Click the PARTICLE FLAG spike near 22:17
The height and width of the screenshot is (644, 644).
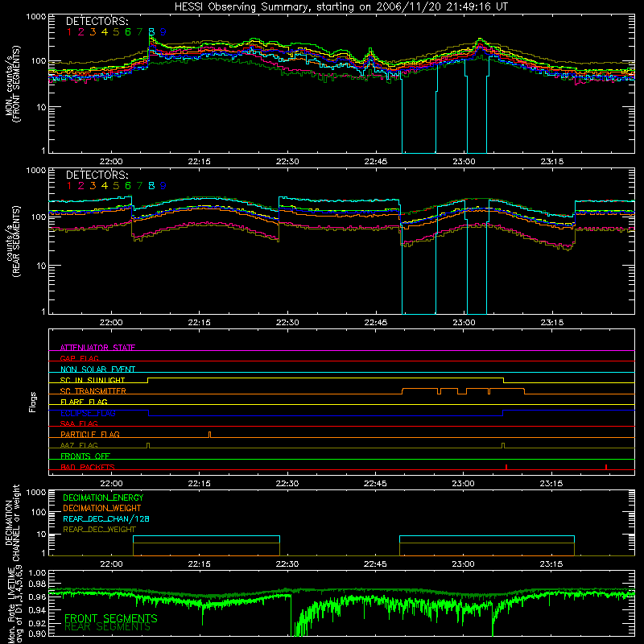point(210,435)
